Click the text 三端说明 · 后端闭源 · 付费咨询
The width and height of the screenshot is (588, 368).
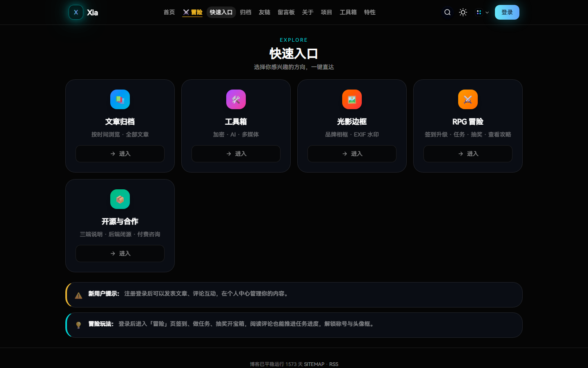pyautogui.click(x=120, y=234)
